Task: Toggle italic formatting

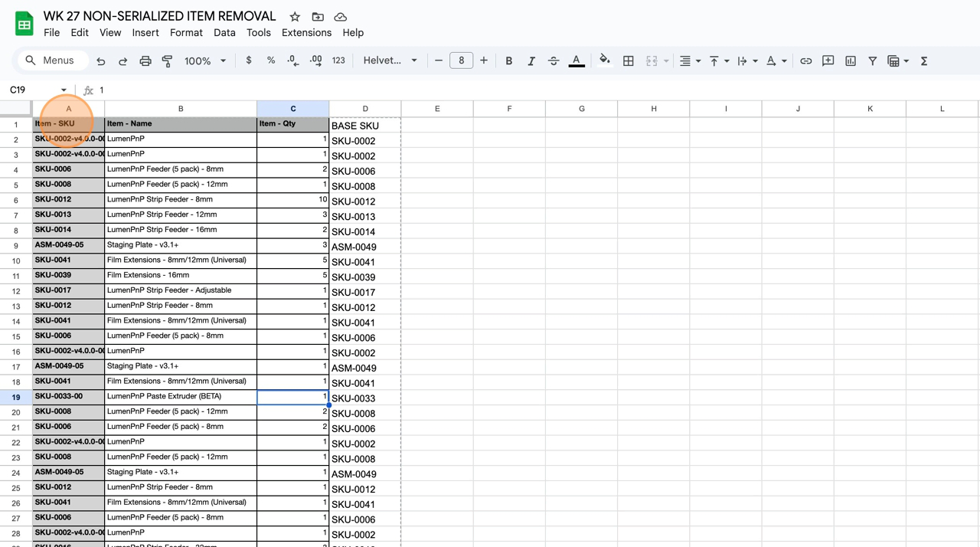Action: tap(531, 61)
